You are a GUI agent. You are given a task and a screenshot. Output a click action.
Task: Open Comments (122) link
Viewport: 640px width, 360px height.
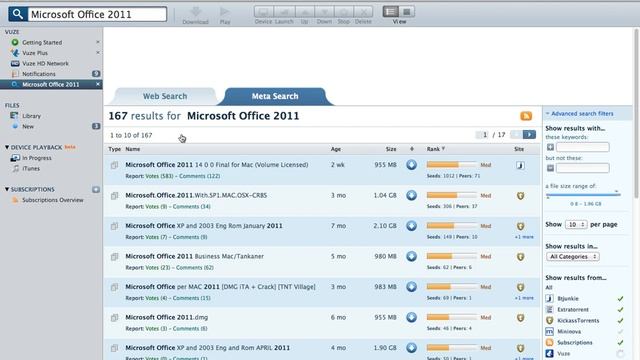tap(200, 176)
